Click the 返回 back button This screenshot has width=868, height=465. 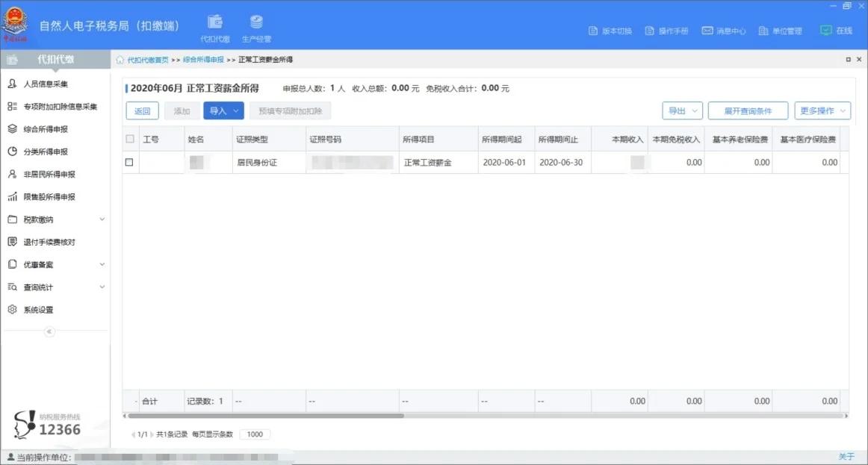[x=142, y=110]
